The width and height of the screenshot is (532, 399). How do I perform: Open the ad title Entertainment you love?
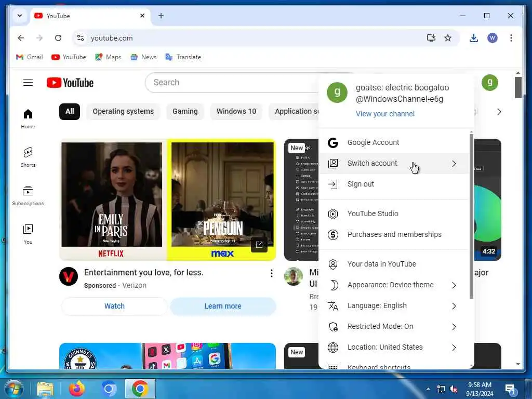143,273
